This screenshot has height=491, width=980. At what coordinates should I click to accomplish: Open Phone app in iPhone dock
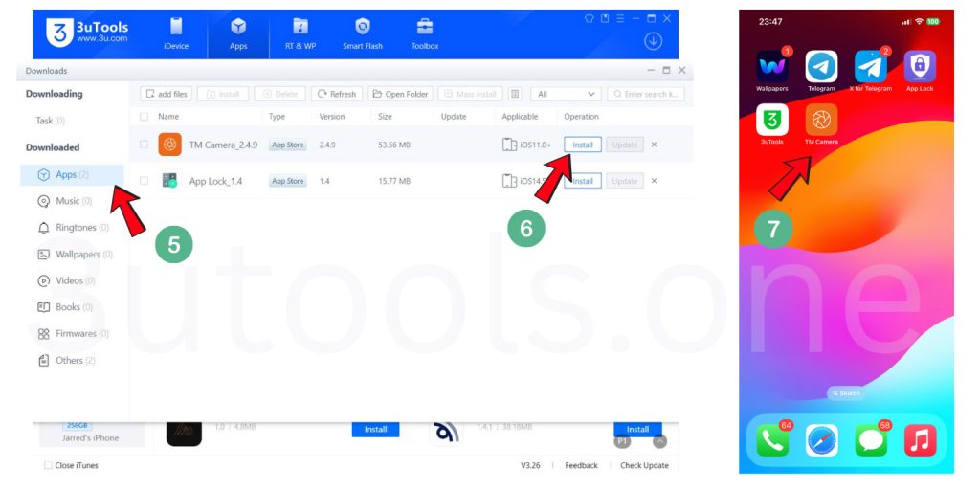click(x=772, y=440)
